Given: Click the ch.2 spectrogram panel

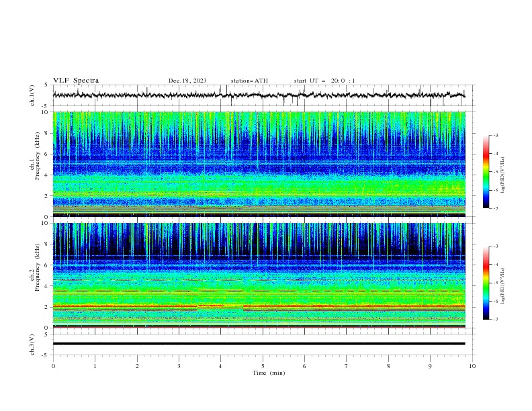Looking at the screenshot, I should tap(259, 275).
